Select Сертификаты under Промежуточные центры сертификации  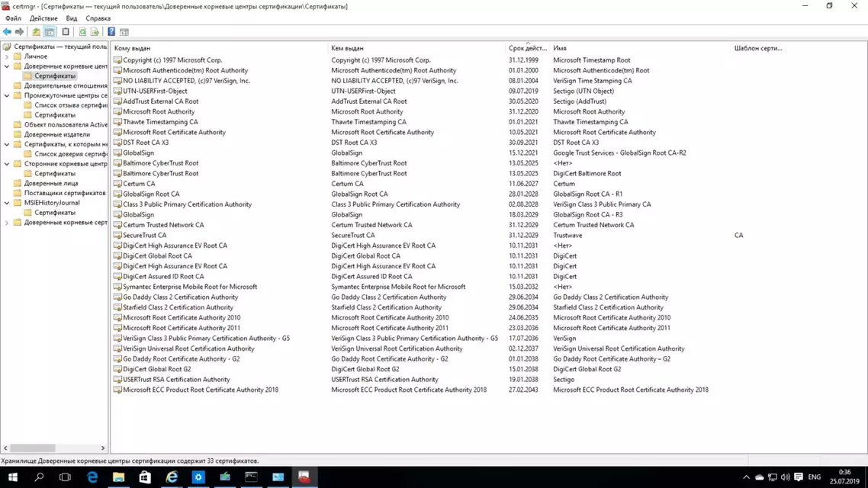(x=55, y=115)
